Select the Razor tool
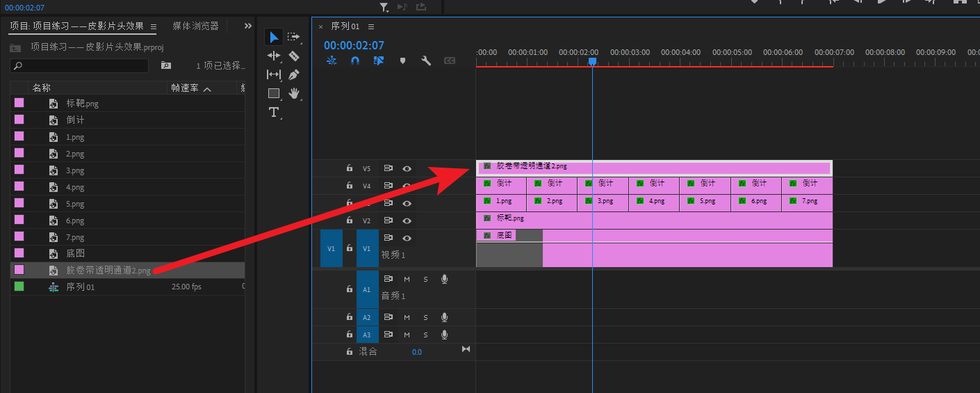980x393 pixels. tap(294, 56)
